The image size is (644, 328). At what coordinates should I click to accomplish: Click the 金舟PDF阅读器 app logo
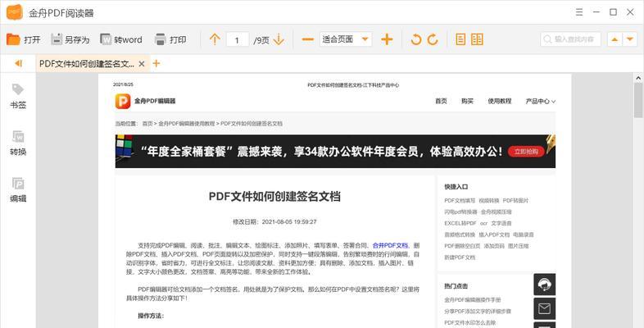point(15,12)
